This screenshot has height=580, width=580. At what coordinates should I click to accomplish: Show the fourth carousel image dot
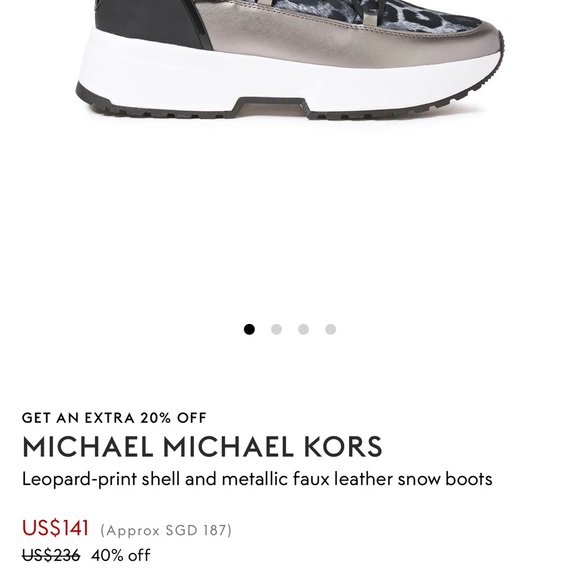(330, 329)
